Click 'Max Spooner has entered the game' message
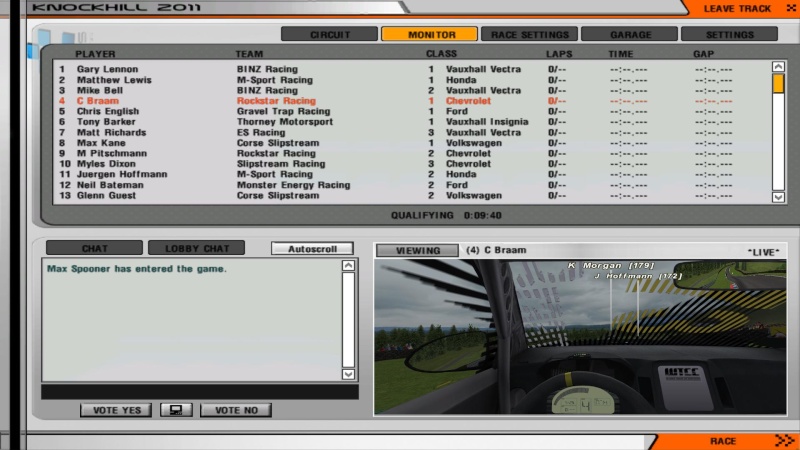Image resolution: width=800 pixels, height=450 pixels. 137,268
